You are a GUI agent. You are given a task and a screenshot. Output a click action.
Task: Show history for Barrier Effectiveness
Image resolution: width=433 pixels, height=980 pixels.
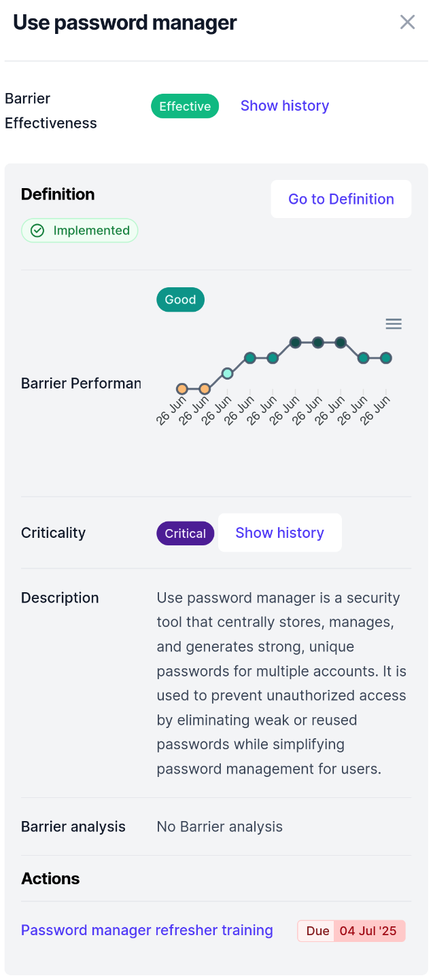coord(284,106)
